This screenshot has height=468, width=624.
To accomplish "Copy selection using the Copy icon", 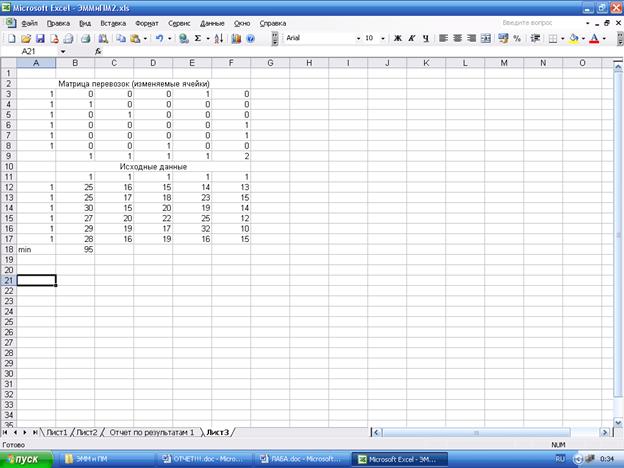I will (x=121, y=39).
